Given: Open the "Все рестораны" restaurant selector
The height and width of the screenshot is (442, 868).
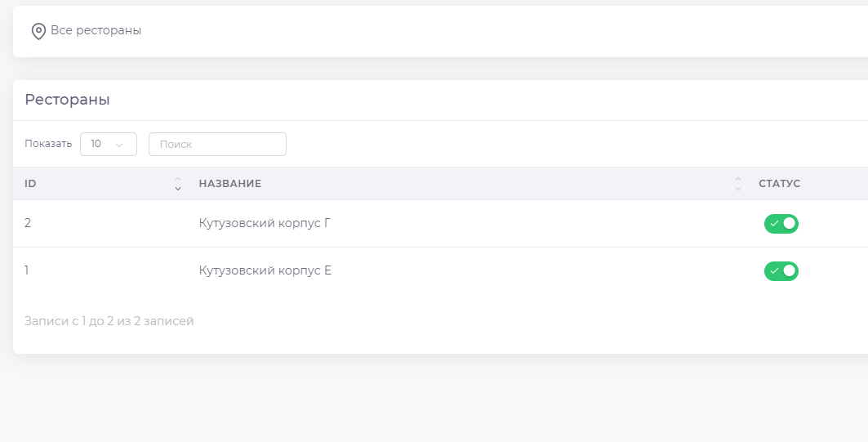Looking at the screenshot, I should click(96, 30).
